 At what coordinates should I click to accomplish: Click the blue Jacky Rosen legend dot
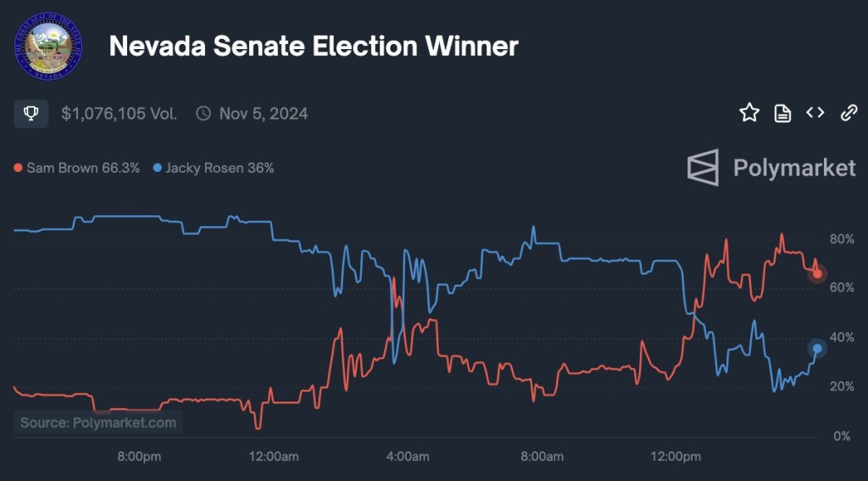[x=157, y=169]
